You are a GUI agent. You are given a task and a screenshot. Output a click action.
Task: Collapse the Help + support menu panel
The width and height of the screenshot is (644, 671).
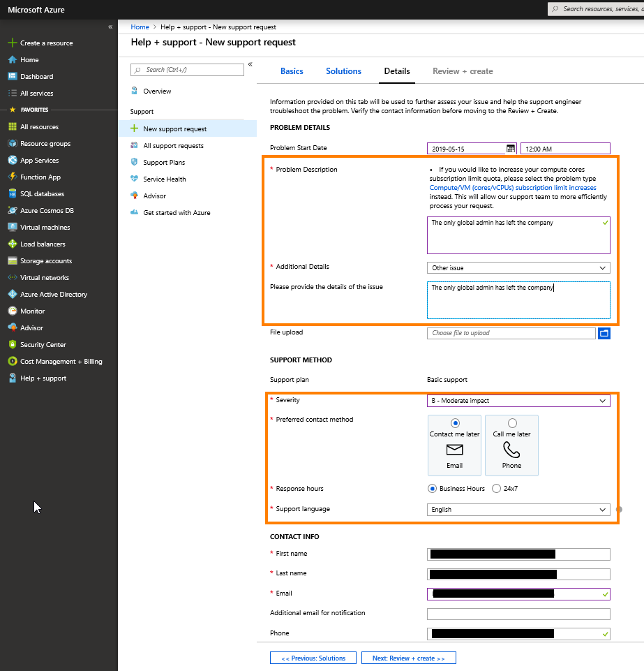click(x=250, y=64)
